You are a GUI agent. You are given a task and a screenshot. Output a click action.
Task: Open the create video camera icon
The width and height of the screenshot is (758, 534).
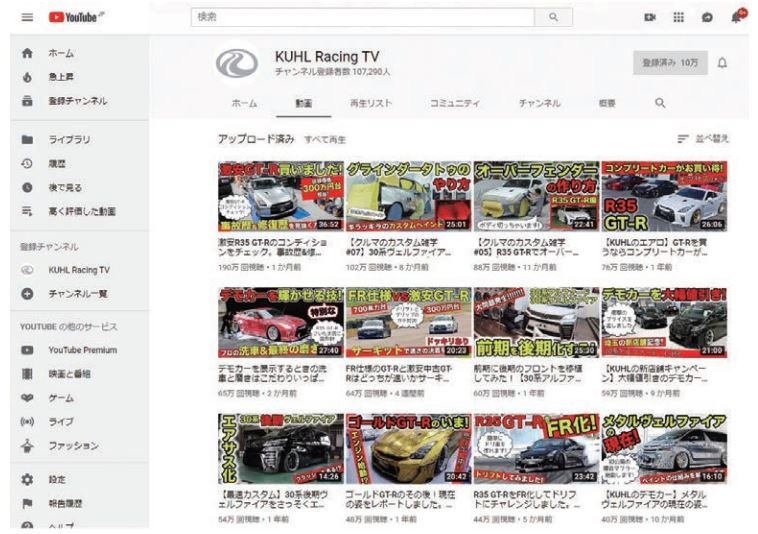point(650,17)
